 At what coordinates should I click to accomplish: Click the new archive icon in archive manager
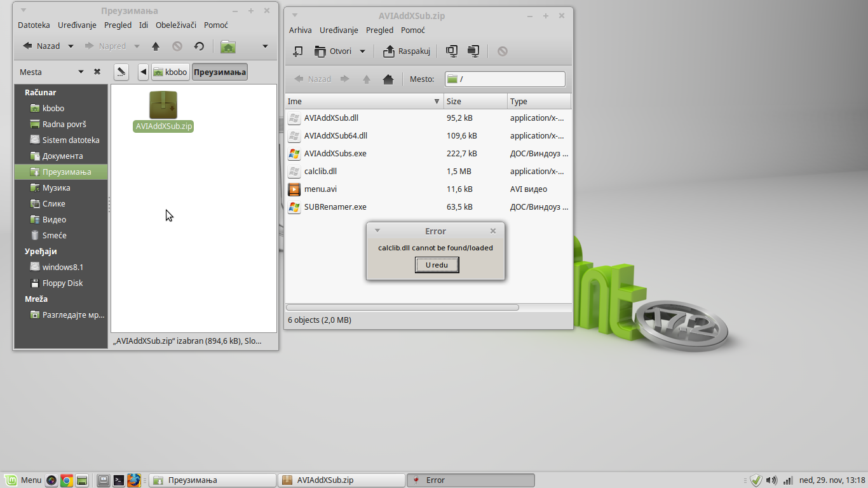pyautogui.click(x=297, y=51)
